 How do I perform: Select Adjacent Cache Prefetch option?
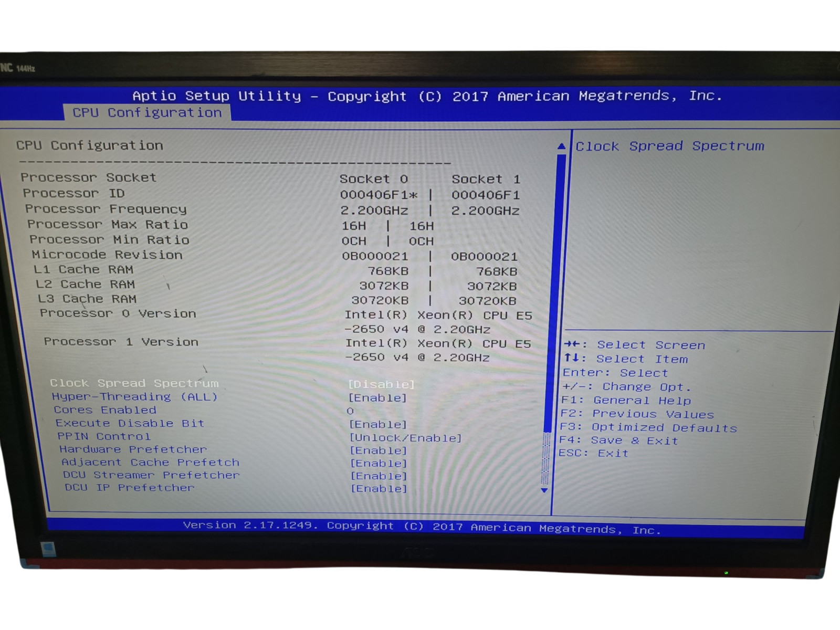pos(150,463)
